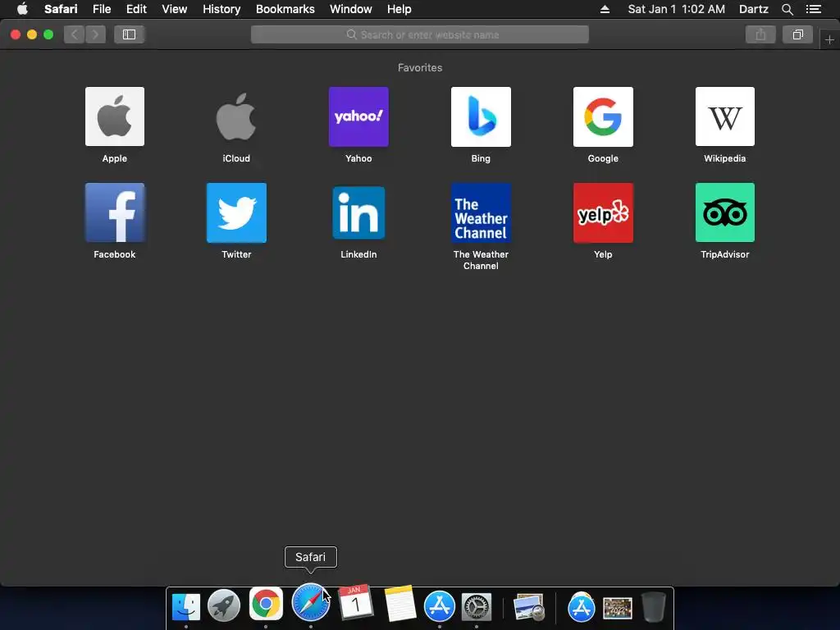Open the LinkedIn favorite
Viewport: 840px width, 630px height.
358,212
